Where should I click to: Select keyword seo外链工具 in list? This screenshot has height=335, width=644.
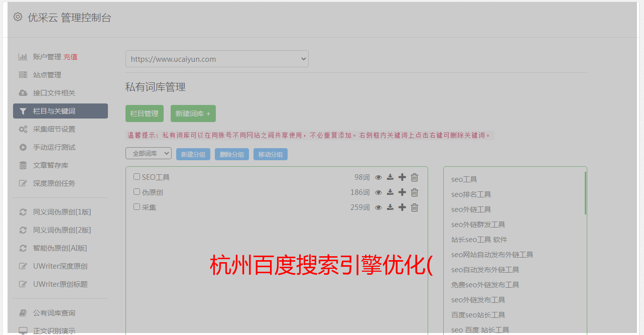[x=471, y=209]
